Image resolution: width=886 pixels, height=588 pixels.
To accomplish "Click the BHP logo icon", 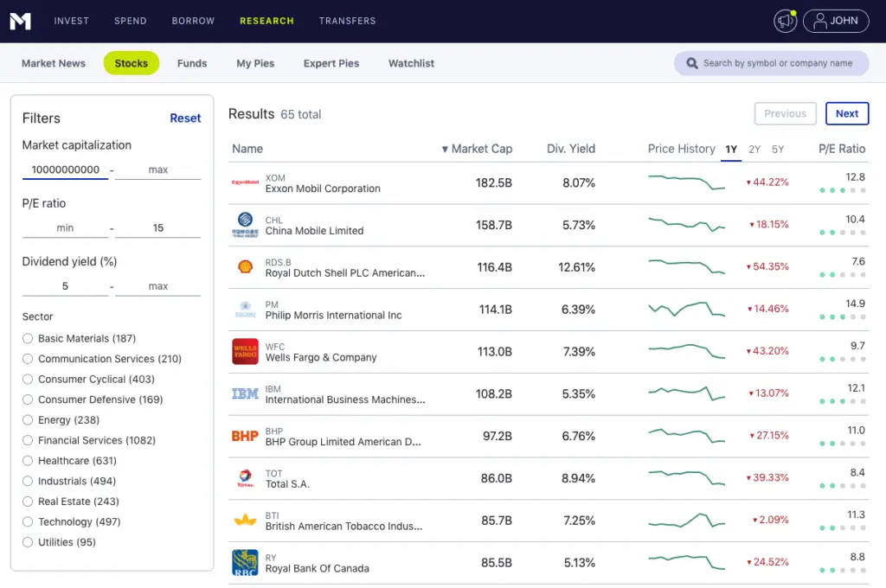I will pos(245,436).
